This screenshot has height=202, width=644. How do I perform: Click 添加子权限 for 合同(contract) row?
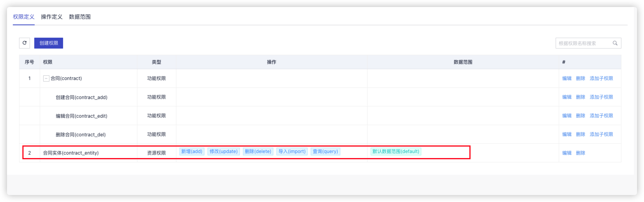[601, 78]
